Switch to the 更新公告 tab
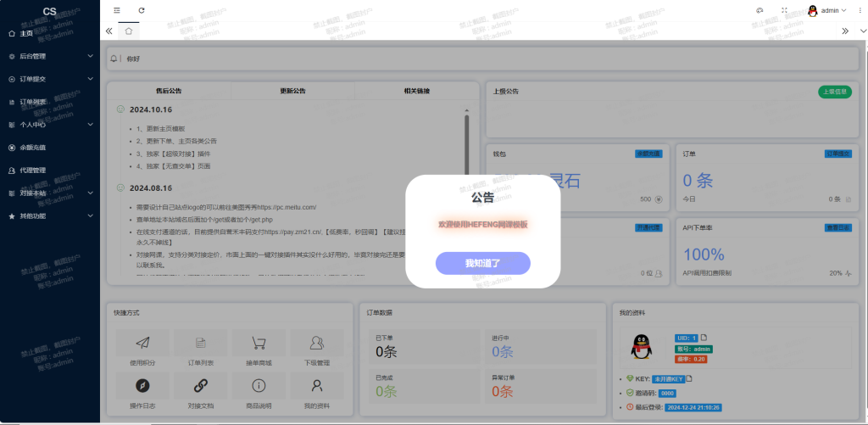The height and width of the screenshot is (425, 868). 293,91
